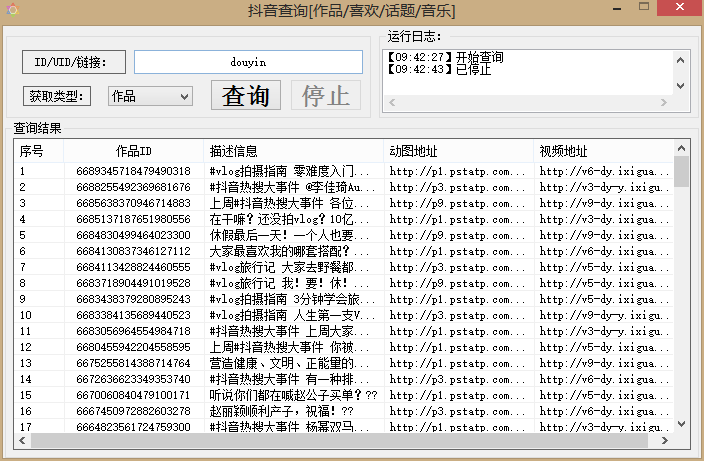This screenshot has width=704, height=461.
Task: Maximize the 抖音查询 window
Action: 644,7
